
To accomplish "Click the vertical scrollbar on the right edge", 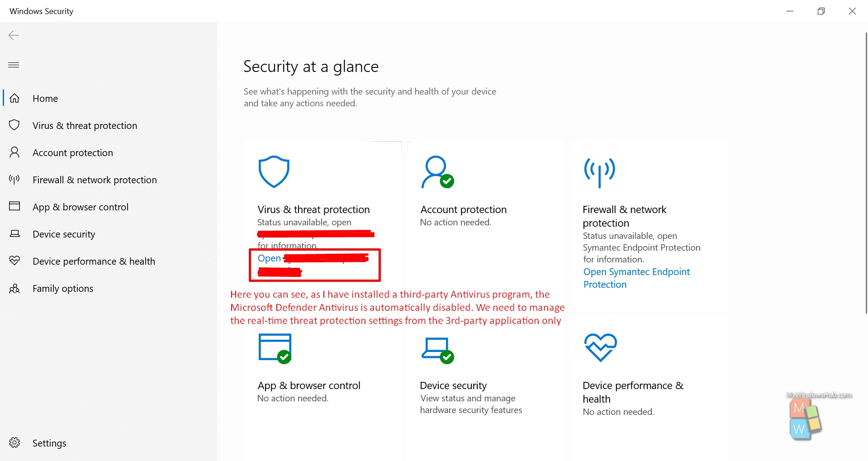I will (x=864, y=172).
